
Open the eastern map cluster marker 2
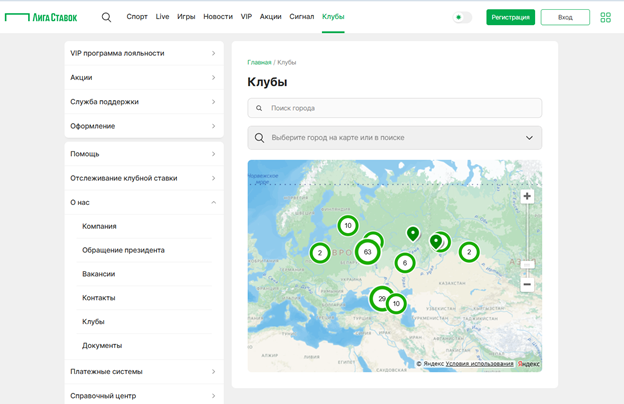coord(469,252)
